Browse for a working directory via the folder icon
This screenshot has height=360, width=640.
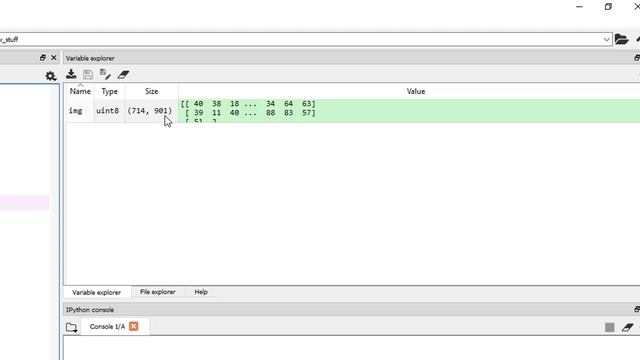(621, 39)
